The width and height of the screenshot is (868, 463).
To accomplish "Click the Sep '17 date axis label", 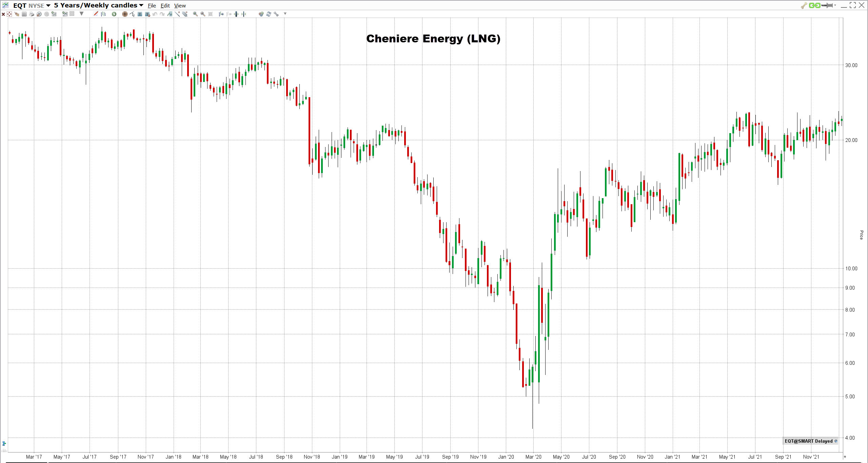I will (x=118, y=457).
